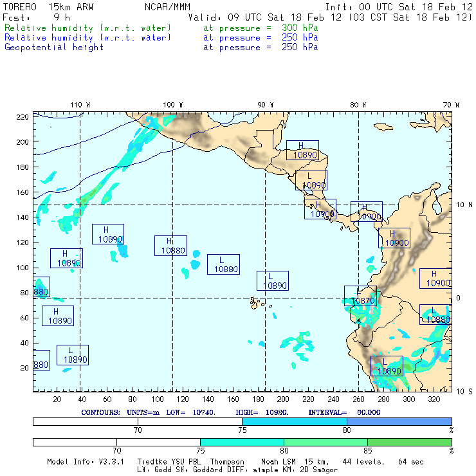
Task: Click the 'CONTOURS: UNITS=m' label
Action: (120, 412)
